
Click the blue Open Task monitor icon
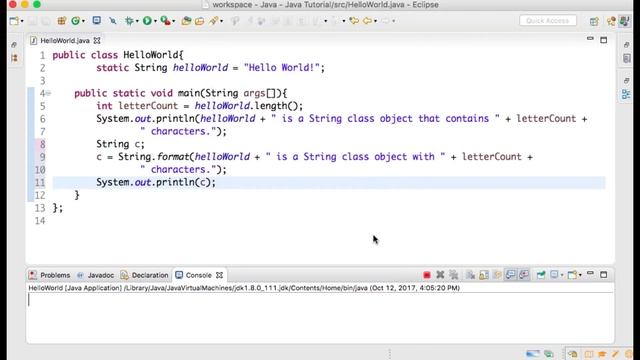tap(97, 20)
